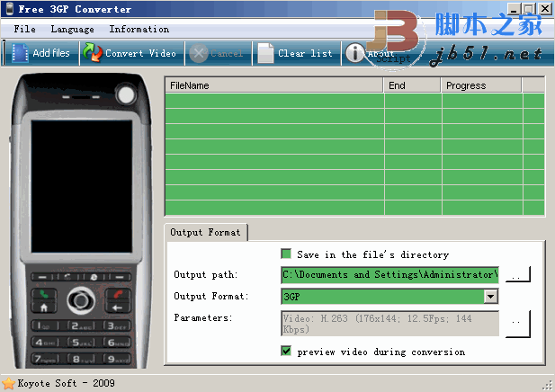Click the Cancel X icon
Screen dimensions: 555x392
(x=198, y=53)
